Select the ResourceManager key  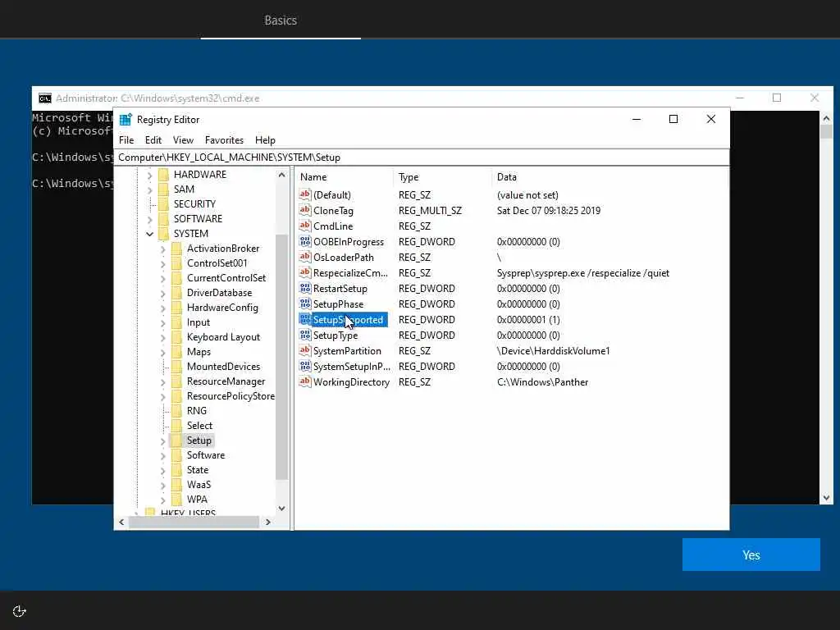[226, 381]
